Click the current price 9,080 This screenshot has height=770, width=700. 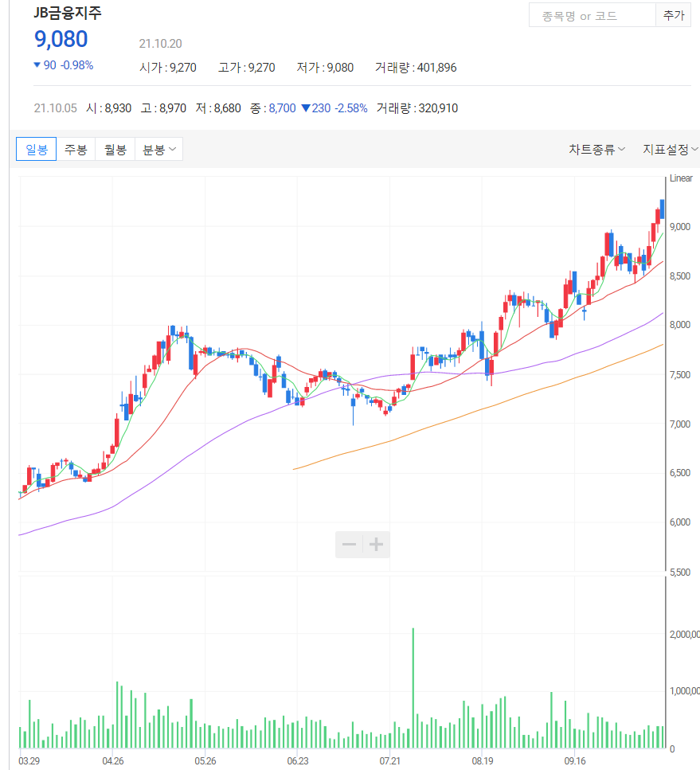click(x=61, y=39)
